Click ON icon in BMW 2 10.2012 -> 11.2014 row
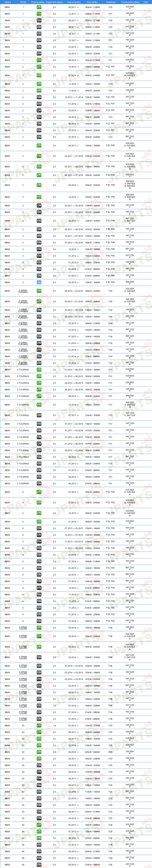The width and height of the screenshot is (152, 868). pos(39,97)
